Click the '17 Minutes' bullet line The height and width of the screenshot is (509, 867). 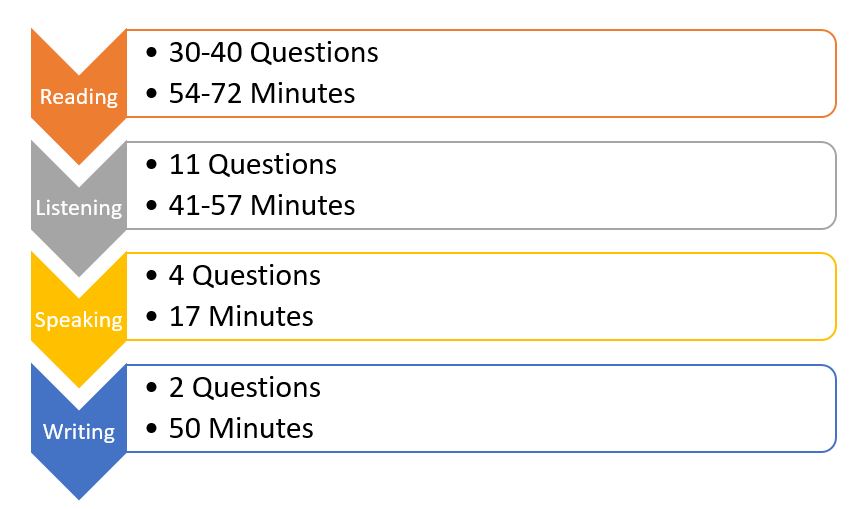230,317
